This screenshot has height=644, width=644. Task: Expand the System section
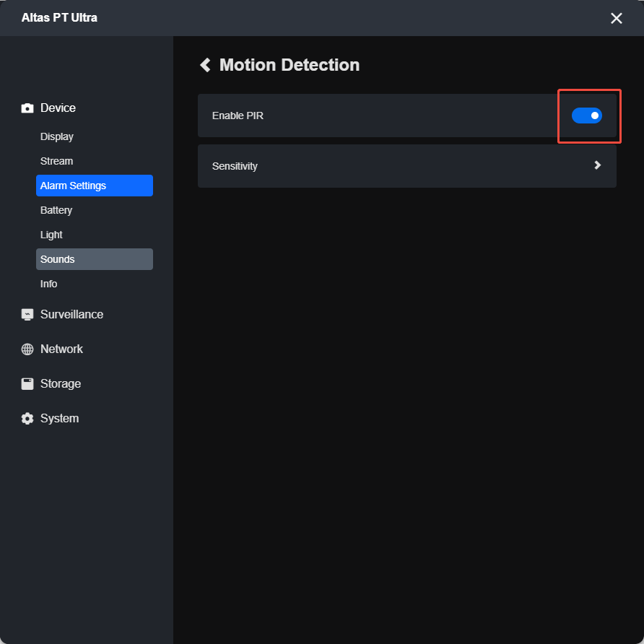pyautogui.click(x=59, y=419)
